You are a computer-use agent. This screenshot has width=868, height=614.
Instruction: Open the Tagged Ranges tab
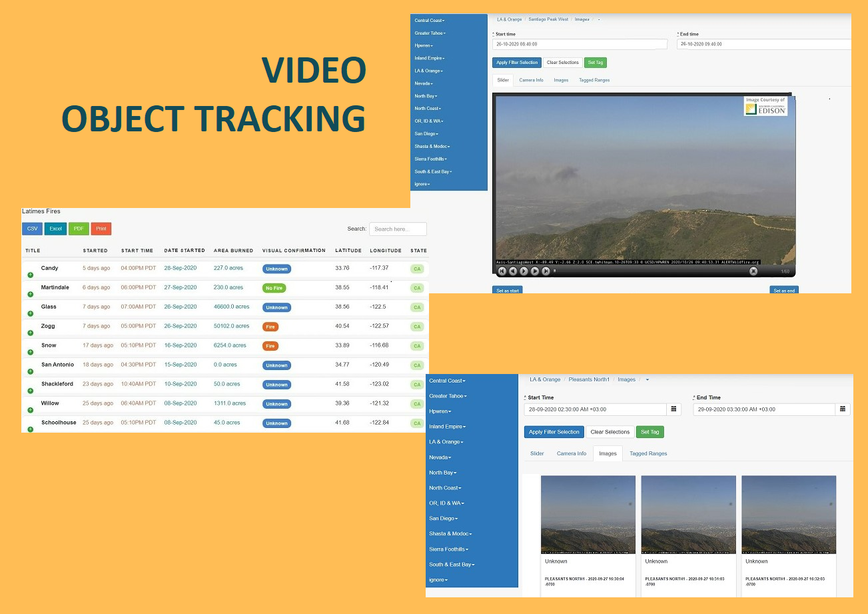(x=594, y=80)
